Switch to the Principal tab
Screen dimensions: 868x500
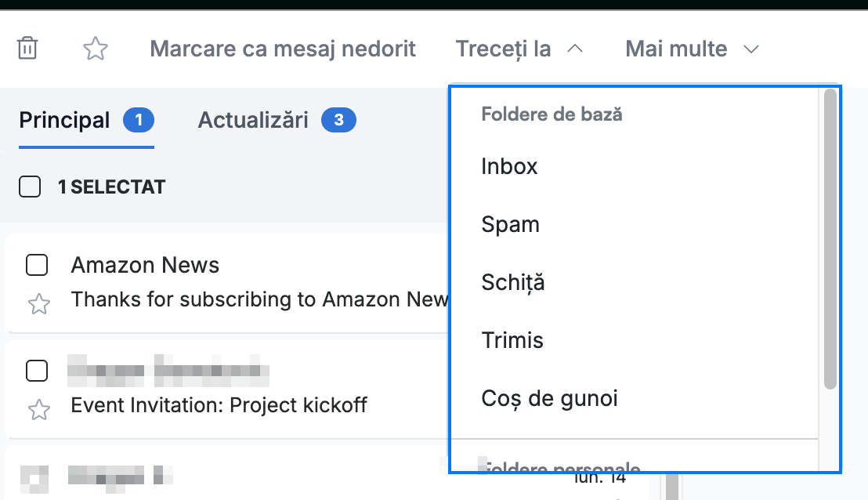click(86, 120)
